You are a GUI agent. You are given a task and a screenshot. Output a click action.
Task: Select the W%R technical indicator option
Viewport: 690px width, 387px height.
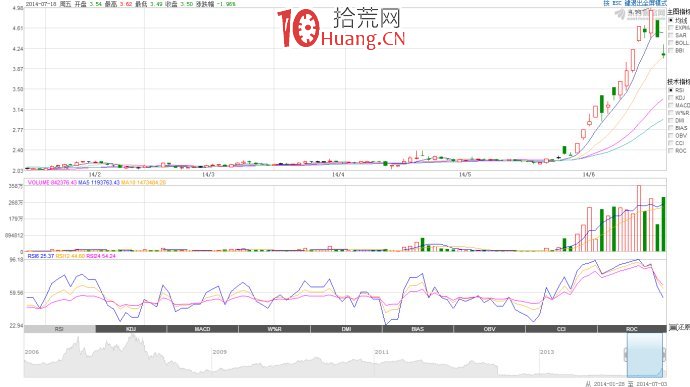[671, 113]
